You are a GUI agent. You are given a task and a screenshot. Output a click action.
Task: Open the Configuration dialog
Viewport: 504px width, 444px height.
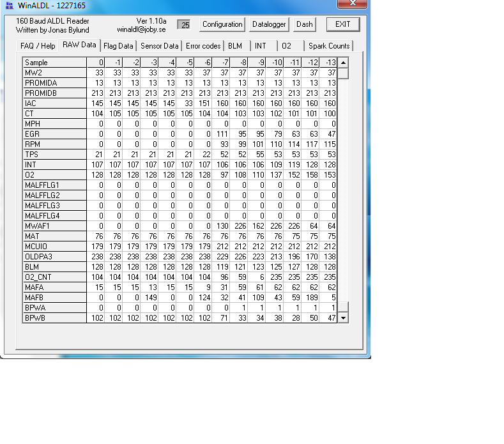pos(222,24)
